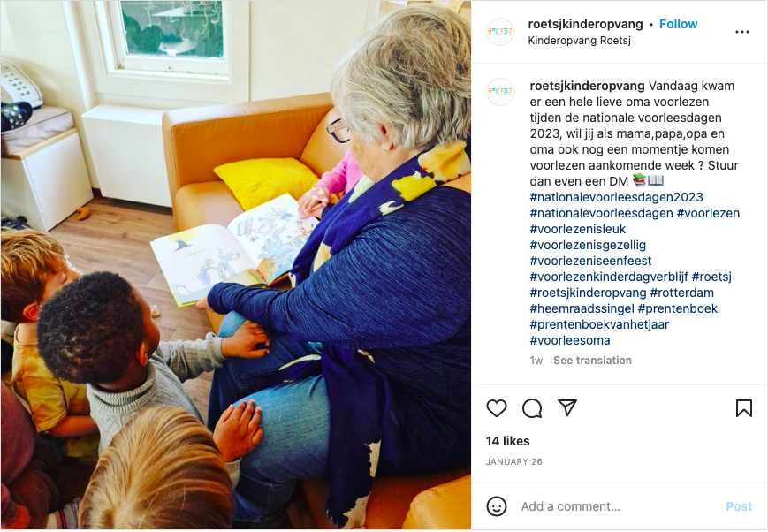Open comments via speech bubble icon
Viewport: 768px width, 532px height.
pyautogui.click(x=532, y=408)
